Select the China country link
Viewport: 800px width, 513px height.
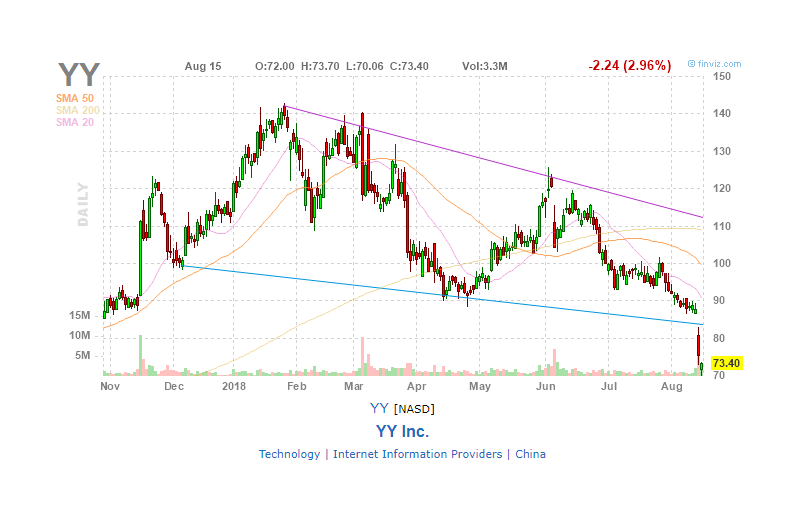530,454
